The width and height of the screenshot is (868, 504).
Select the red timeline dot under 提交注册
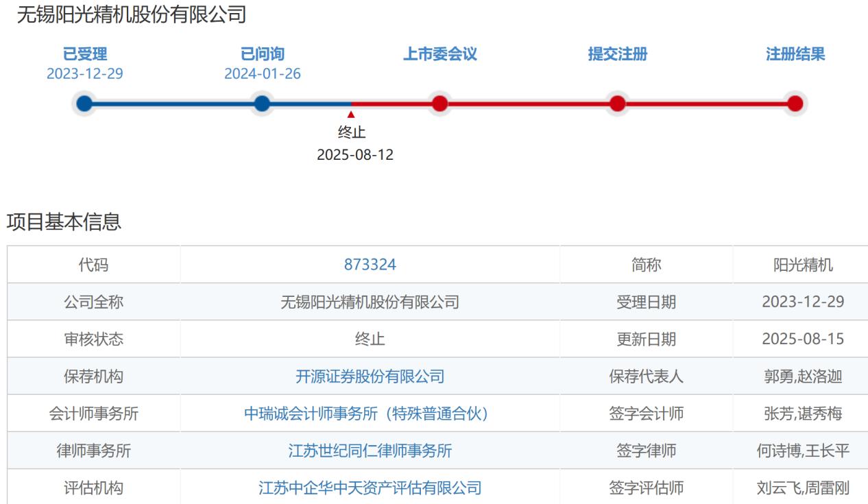tap(618, 104)
